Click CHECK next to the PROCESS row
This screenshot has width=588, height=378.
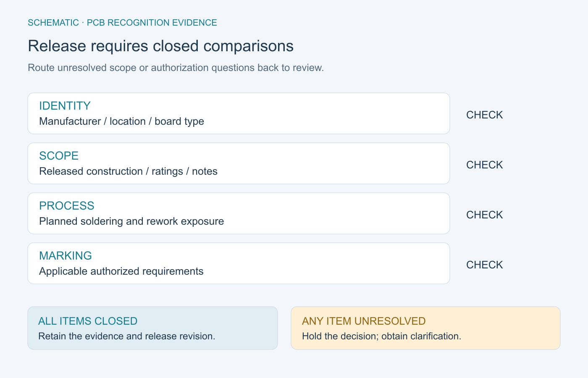484,215
